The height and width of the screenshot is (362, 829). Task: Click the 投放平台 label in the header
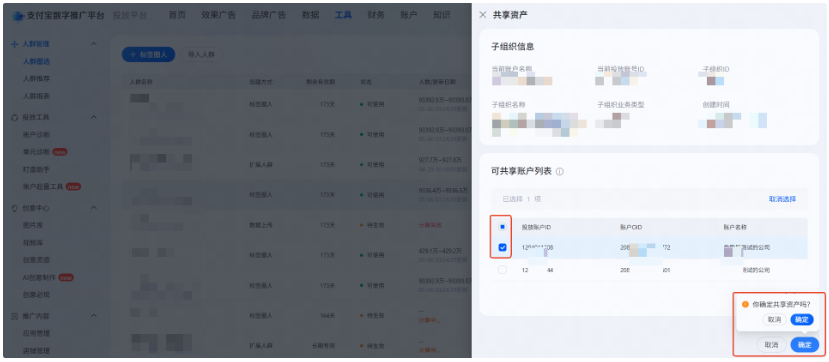tap(130, 15)
